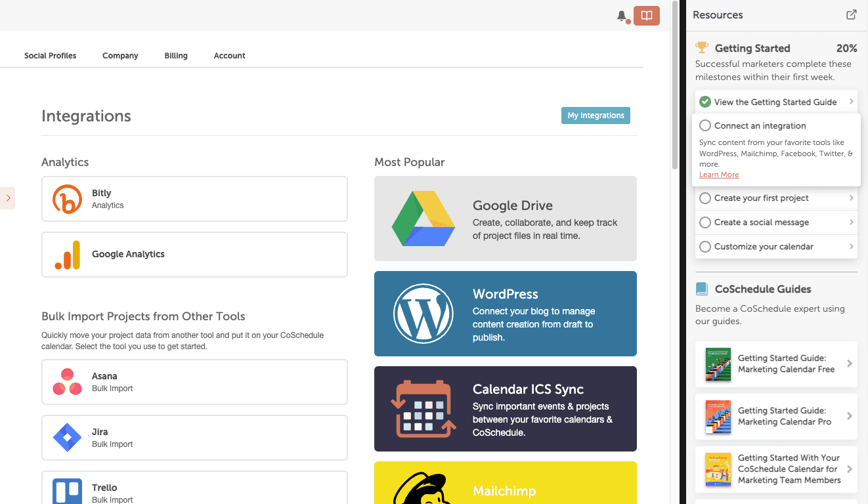Open Marketing Calendar Pro guide thumbnail
The height and width of the screenshot is (504, 868).
718,417
